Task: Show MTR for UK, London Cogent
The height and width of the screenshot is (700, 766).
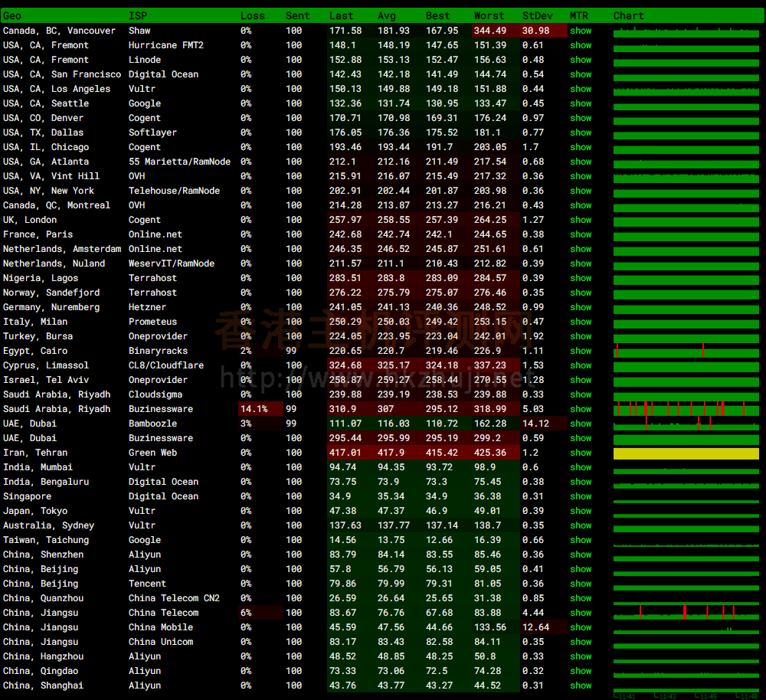Action: (x=581, y=220)
